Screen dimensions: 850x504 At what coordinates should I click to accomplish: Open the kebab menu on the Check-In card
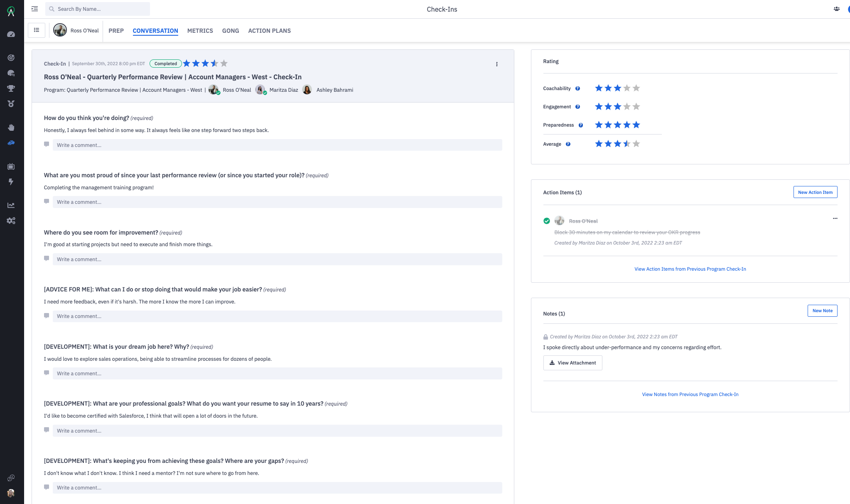(496, 64)
